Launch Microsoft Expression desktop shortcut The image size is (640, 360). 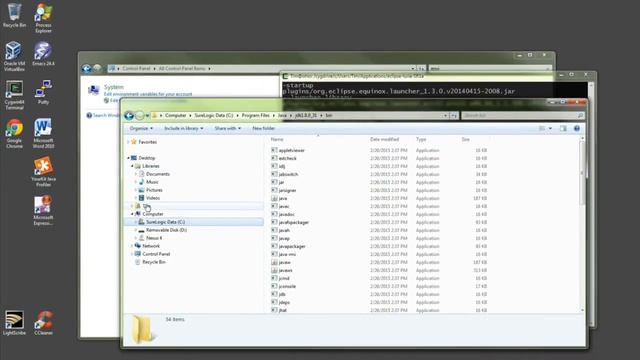coord(43,210)
